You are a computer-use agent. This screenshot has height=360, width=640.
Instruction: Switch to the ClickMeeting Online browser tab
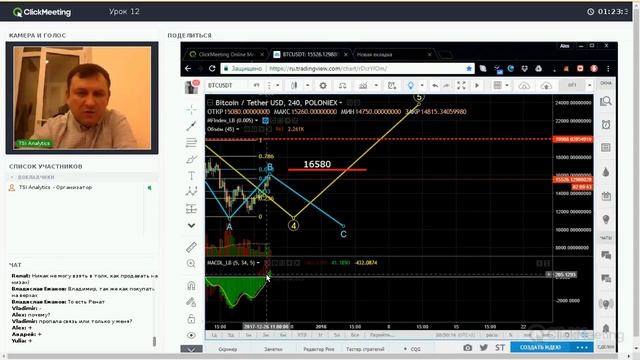[x=226, y=54]
